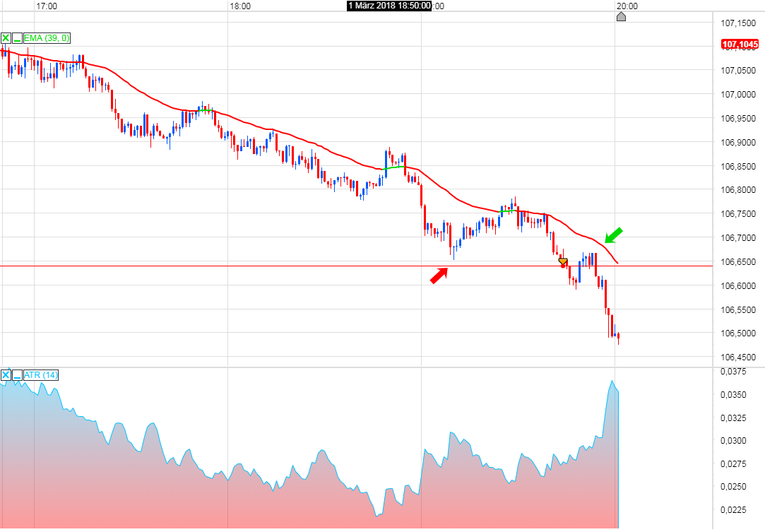This screenshot has width=765, height=532.
Task: Remove the EMA indicator via its X icon
Action: pyautogui.click(x=5, y=37)
